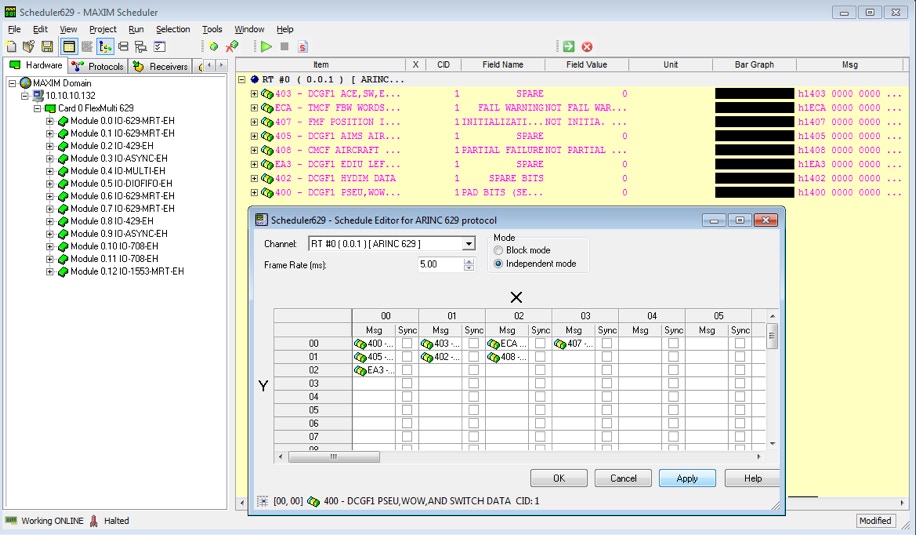Check Sync box for 408 message, column 02
916x535 pixels.
pos(540,356)
